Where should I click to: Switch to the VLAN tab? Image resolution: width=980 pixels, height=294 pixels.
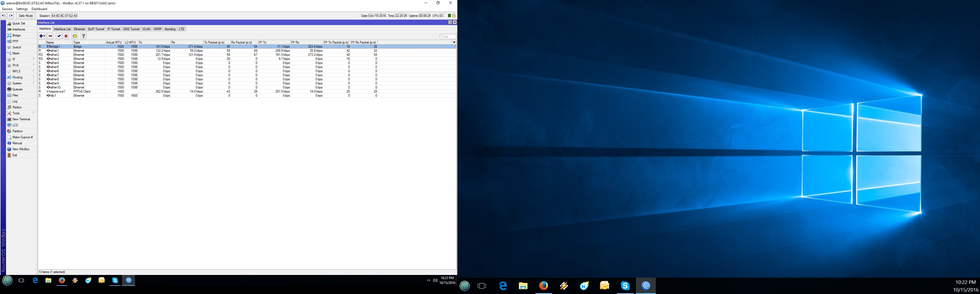pyautogui.click(x=146, y=29)
